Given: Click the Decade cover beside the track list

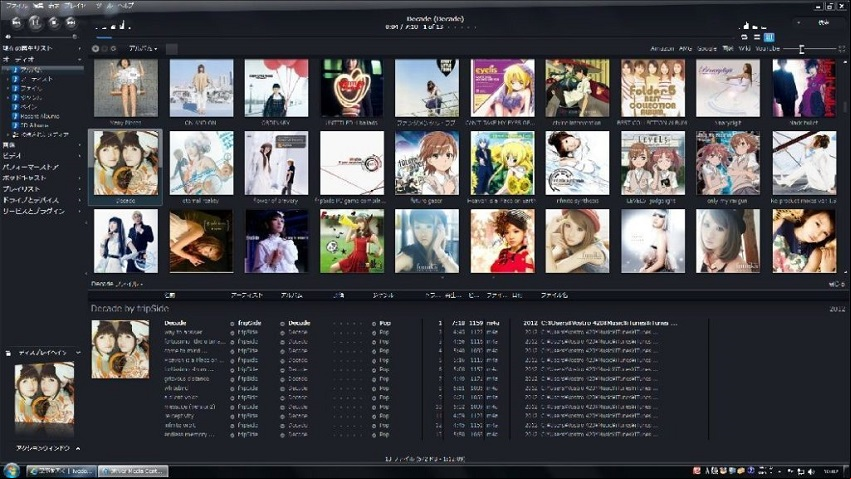Looking at the screenshot, I should [120, 349].
